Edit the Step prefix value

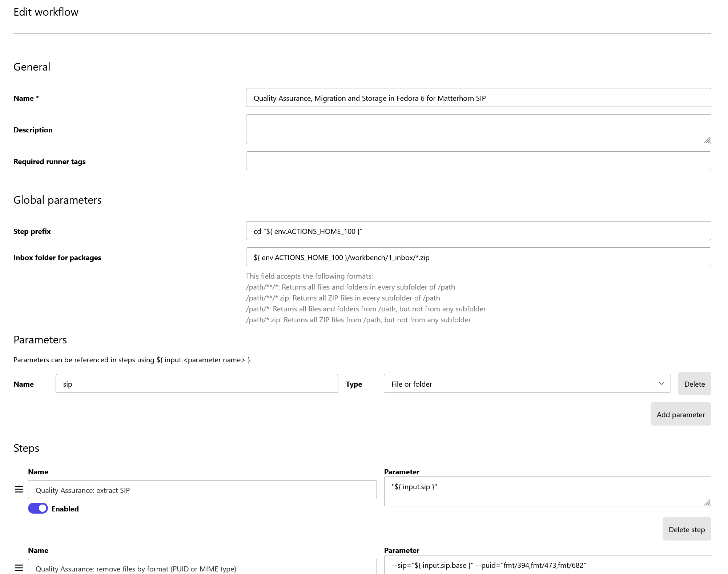coord(478,231)
